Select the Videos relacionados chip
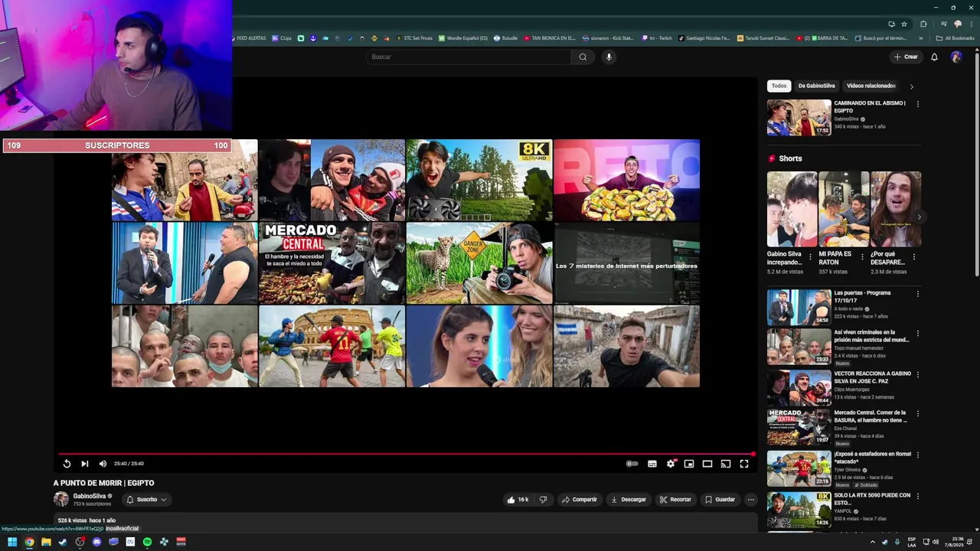This screenshot has height=551, width=980. tap(871, 86)
